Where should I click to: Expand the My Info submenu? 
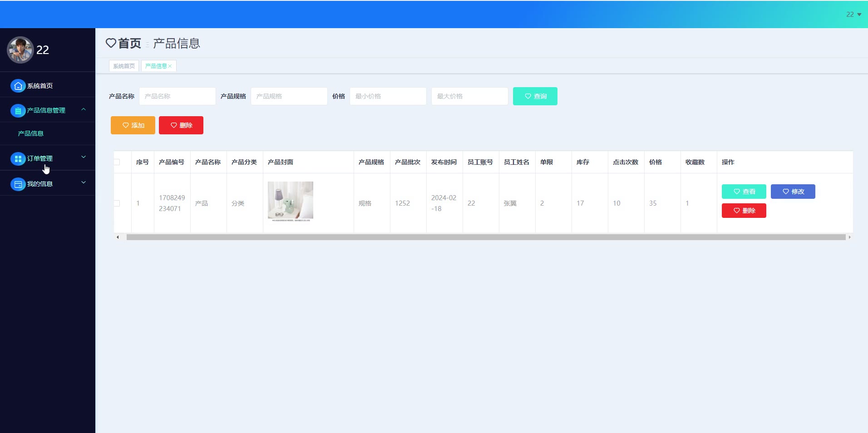[84, 182]
